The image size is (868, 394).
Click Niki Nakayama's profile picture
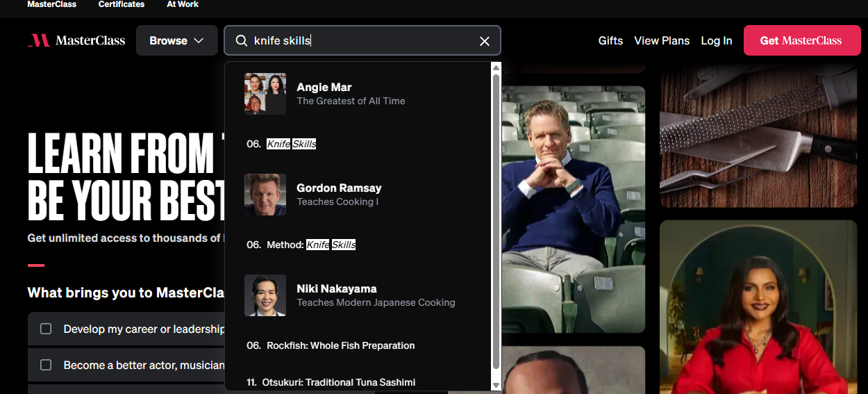click(265, 295)
